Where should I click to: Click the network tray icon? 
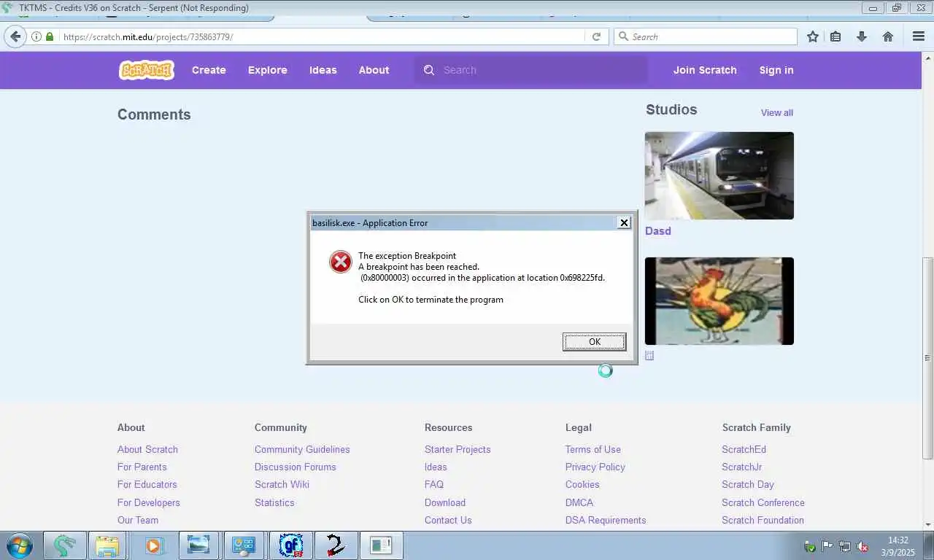[x=845, y=546]
